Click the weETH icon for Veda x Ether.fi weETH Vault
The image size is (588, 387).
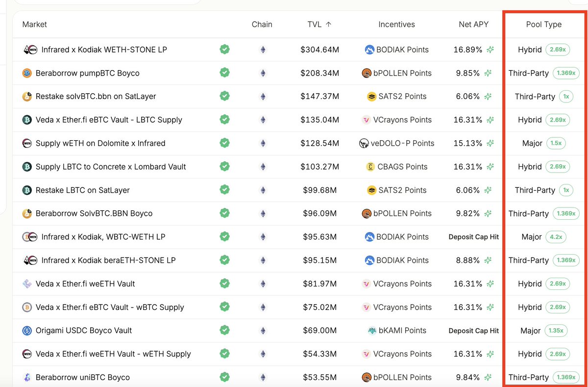(x=27, y=284)
